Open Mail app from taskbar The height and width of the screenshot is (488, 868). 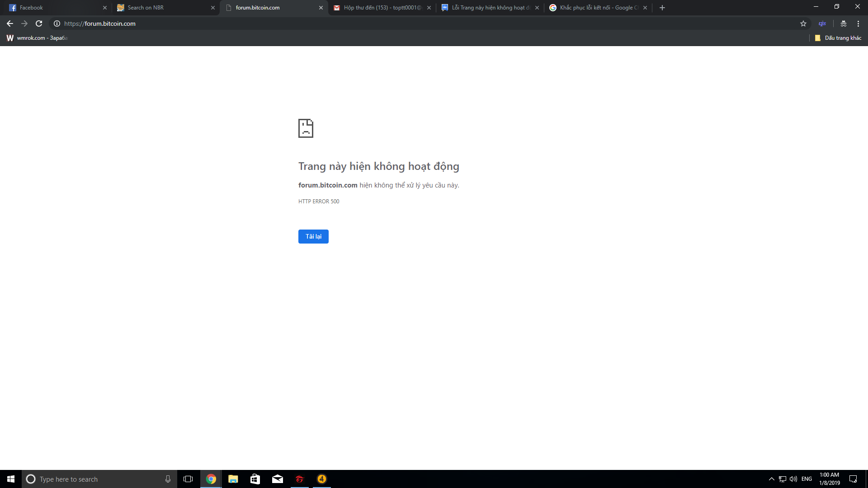[277, 479]
